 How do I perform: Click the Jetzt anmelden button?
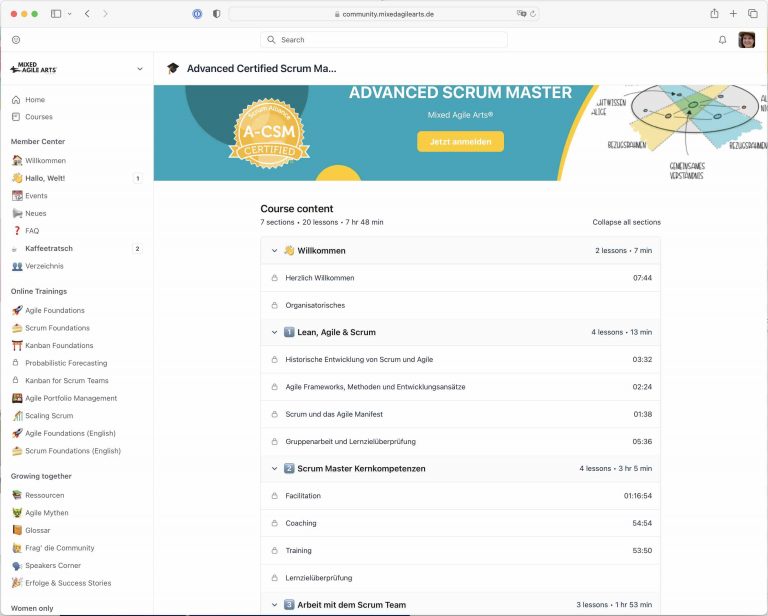[x=460, y=142]
